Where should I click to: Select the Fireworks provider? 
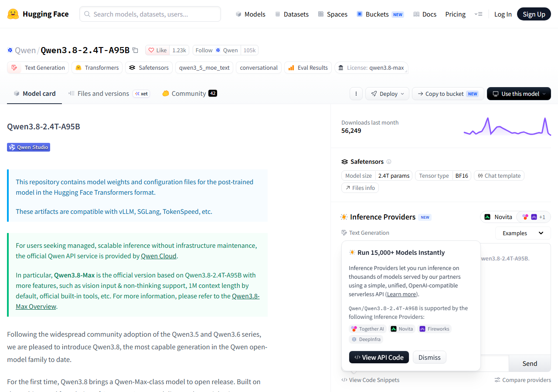435,329
